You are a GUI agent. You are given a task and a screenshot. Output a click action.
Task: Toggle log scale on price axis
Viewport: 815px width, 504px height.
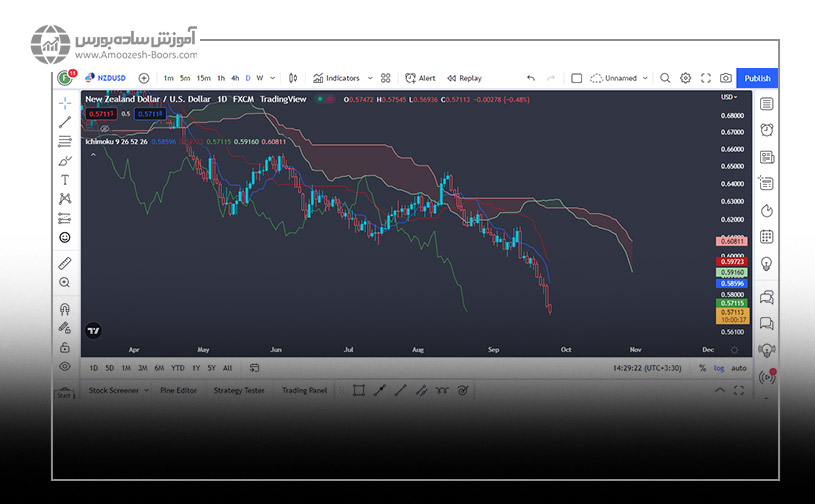tap(720, 368)
